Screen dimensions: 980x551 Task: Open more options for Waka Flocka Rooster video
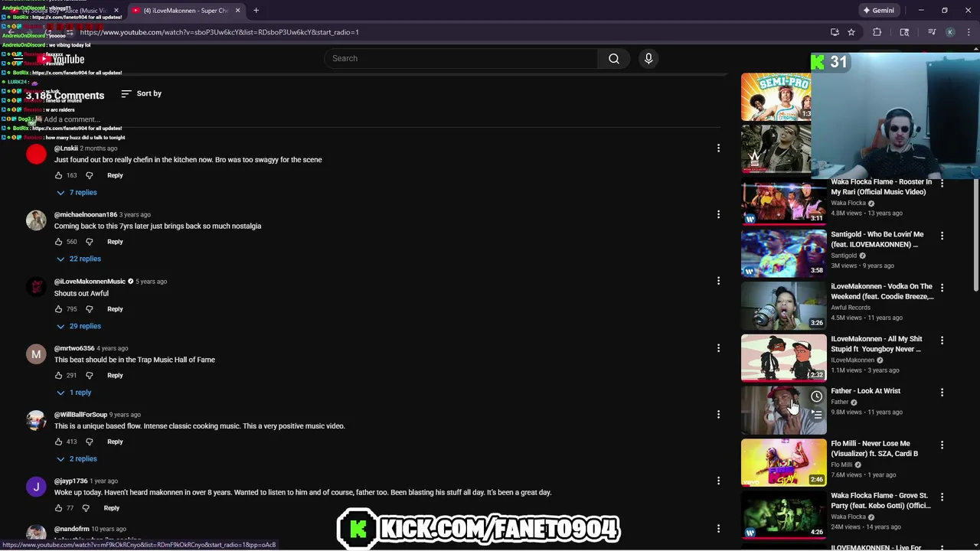[x=942, y=184]
